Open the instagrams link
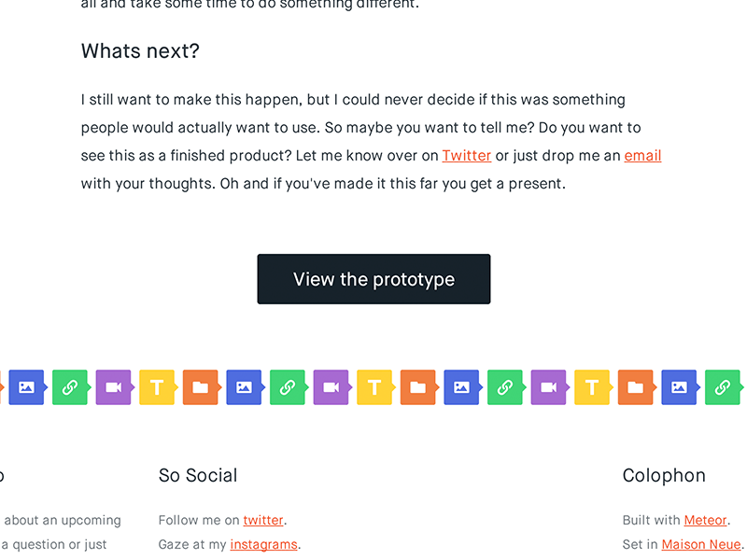The image size is (747, 560). point(263,544)
